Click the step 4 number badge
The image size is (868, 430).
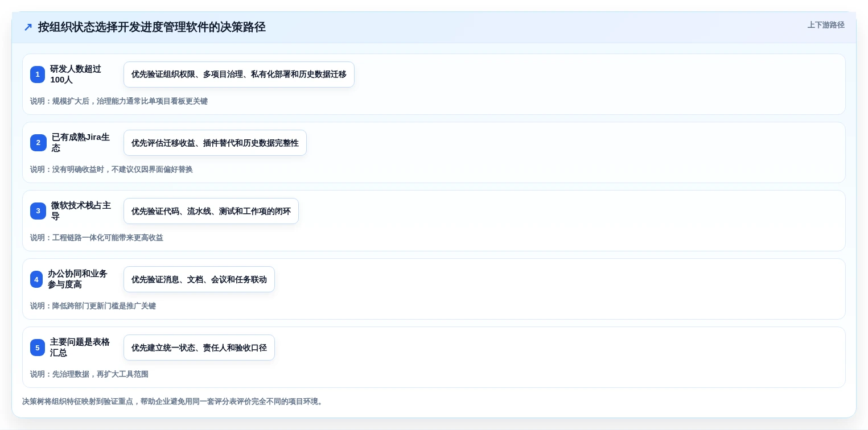36,279
